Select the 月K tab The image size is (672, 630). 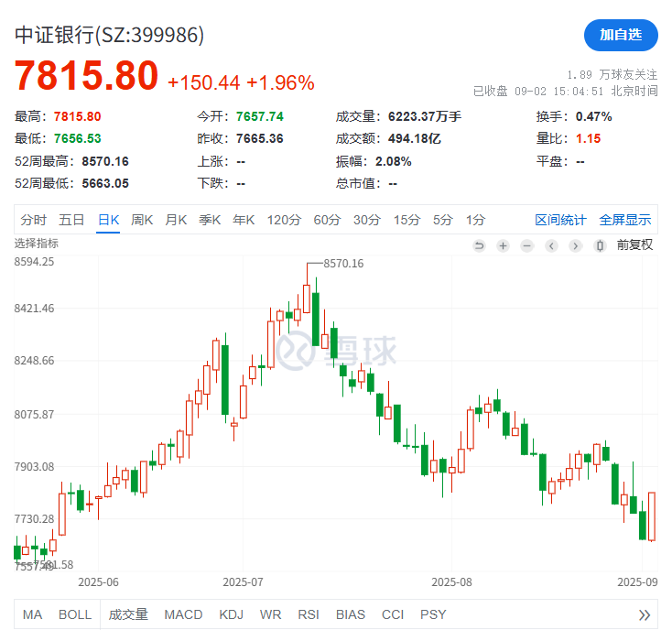coord(176,220)
